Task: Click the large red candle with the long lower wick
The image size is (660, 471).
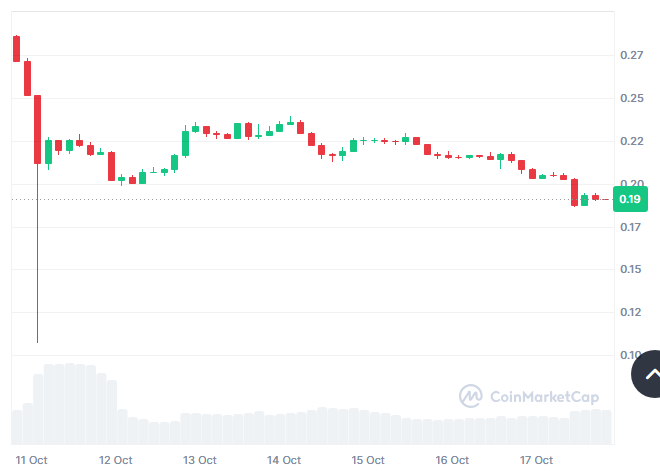Action: coord(38,129)
